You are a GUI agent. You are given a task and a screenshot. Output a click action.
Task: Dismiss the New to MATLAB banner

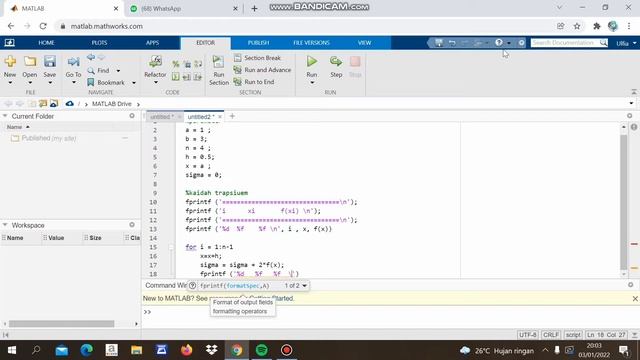635,299
